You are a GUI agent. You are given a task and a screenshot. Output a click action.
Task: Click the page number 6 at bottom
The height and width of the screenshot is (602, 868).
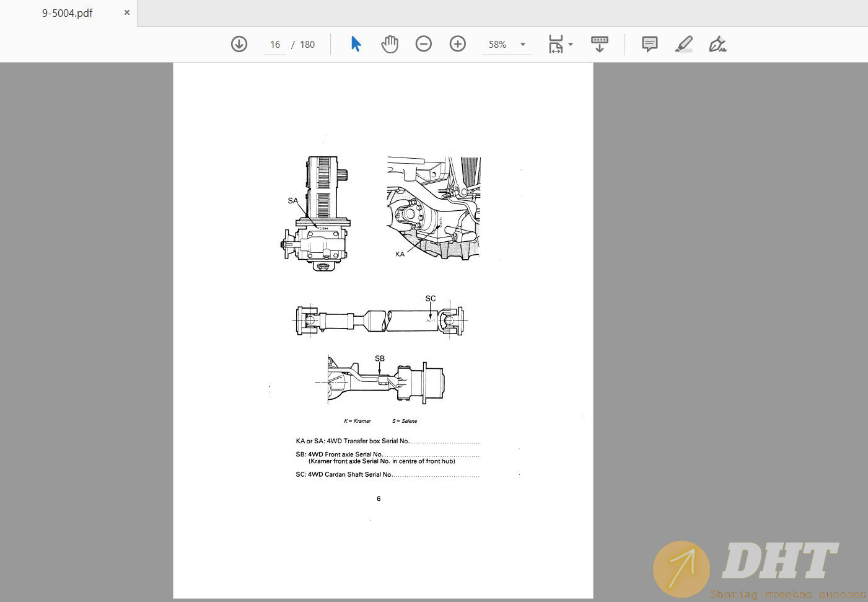click(379, 498)
